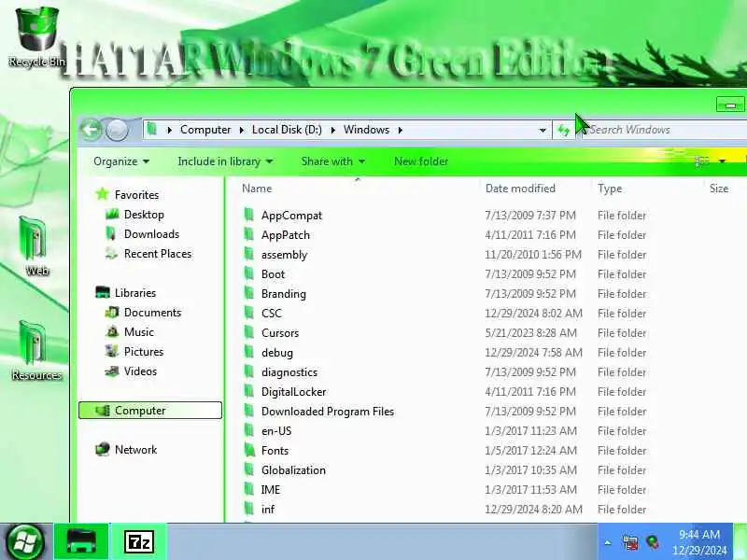Click the AppCompat folder icon
The width and height of the screenshot is (747, 560).
click(248, 215)
